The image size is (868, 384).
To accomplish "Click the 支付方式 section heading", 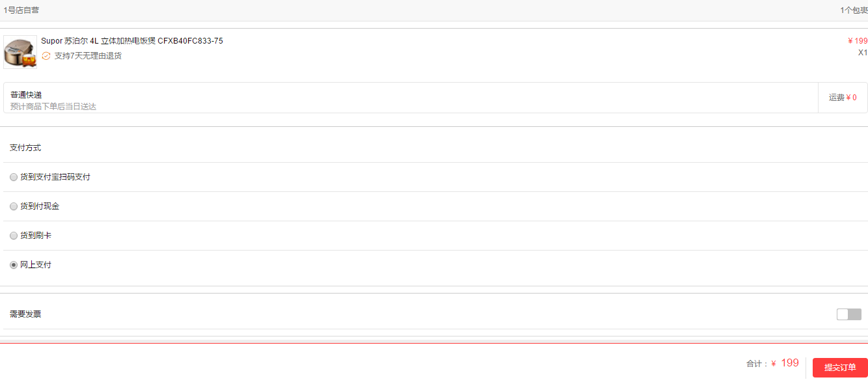I will 25,148.
